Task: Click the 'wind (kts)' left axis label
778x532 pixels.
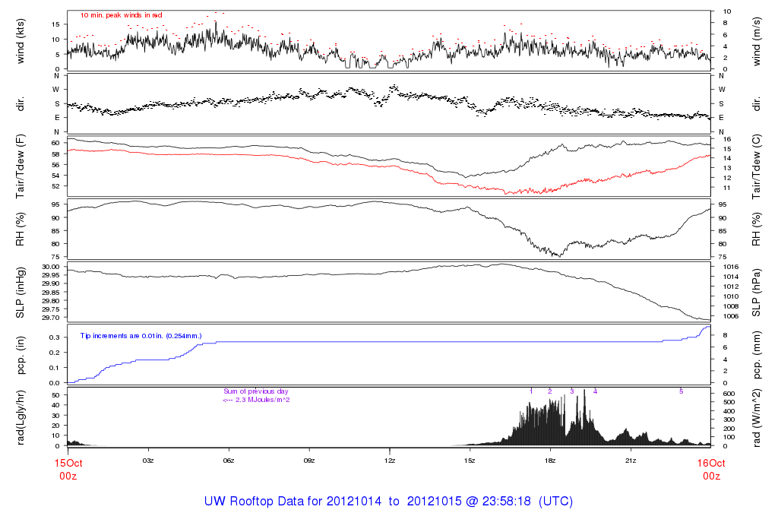Action: tap(20, 41)
